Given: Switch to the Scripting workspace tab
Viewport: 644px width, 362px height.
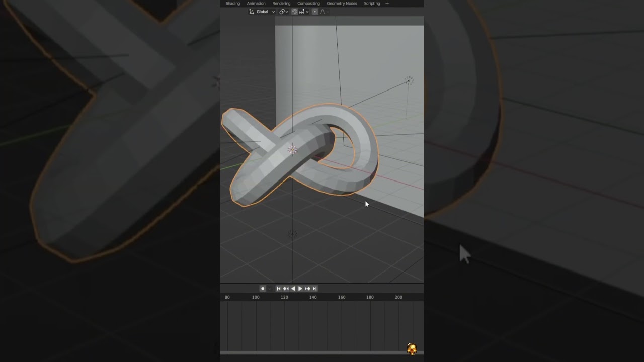Looking at the screenshot, I should [372, 3].
